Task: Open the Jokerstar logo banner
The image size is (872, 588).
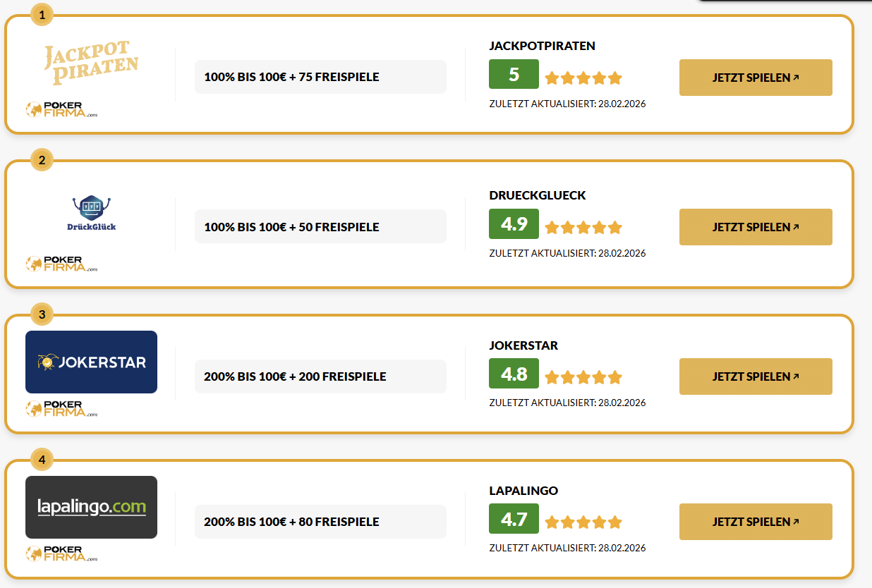Action: point(91,362)
